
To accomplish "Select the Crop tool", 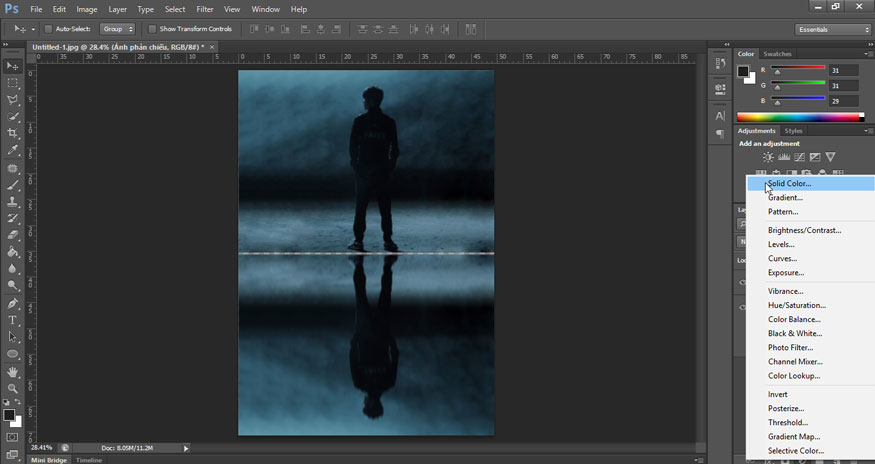I will click(x=12, y=133).
